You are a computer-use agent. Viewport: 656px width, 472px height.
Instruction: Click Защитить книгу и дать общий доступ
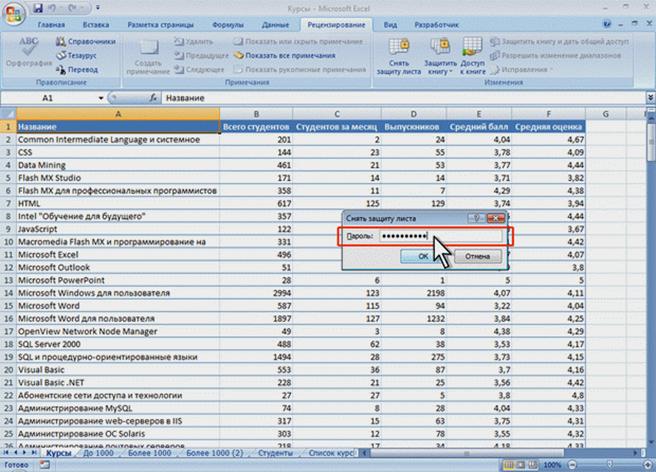coord(559,41)
